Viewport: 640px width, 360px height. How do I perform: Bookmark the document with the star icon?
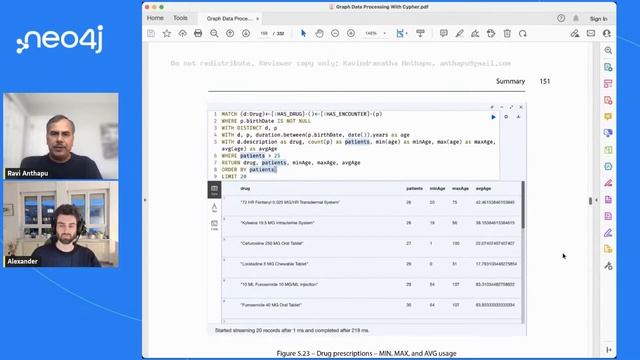[x=167, y=33]
